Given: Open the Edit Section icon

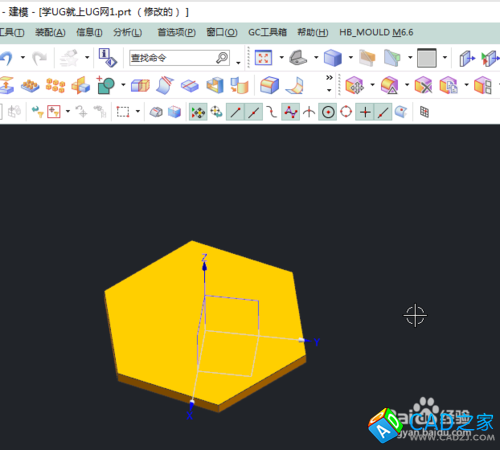Looking at the screenshot, I should [392, 58].
